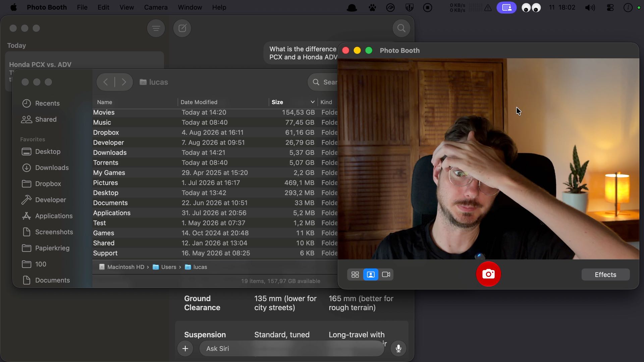Click Users in the Finder path bar
Viewport: 644px width, 362px height.
click(164, 267)
